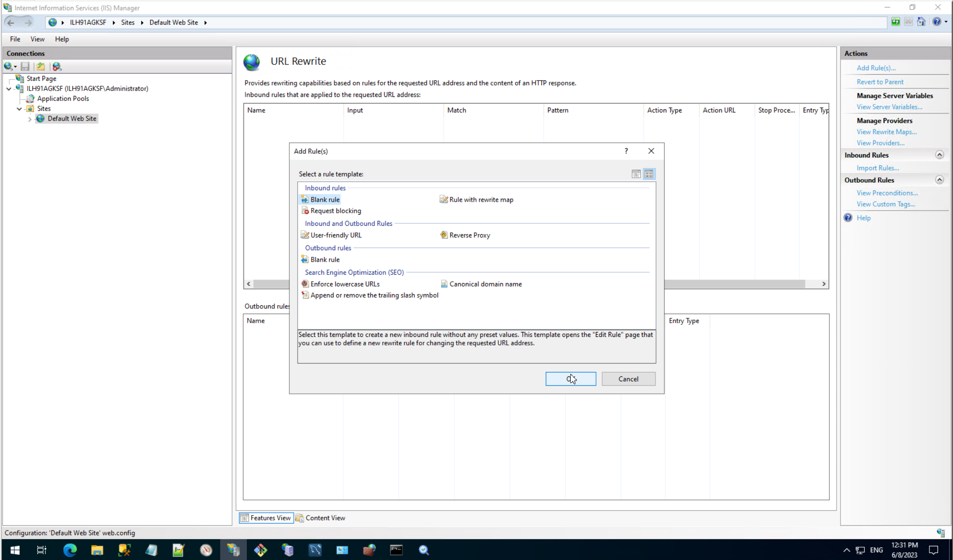
Task: Click the inbound rules horizontal scrollbar
Action: 733,284
